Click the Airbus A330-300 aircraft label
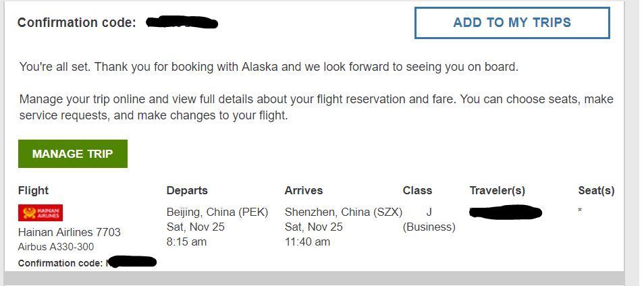 [56, 247]
